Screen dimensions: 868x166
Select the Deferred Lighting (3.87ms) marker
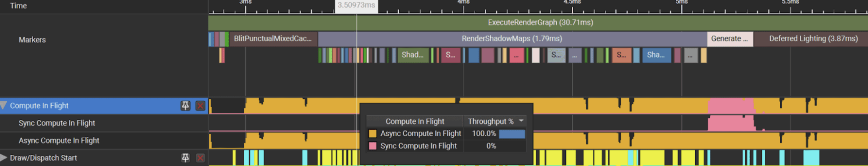[x=811, y=38]
